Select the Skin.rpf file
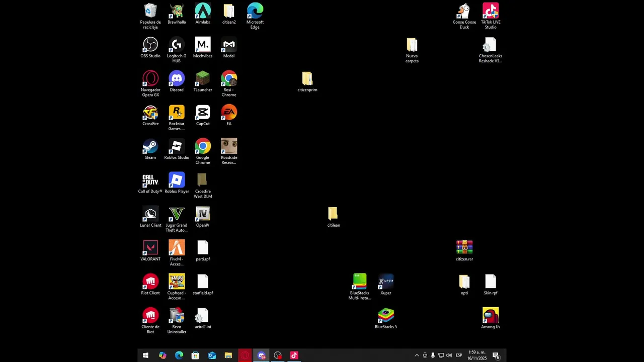The image size is (644, 362). tap(491, 284)
